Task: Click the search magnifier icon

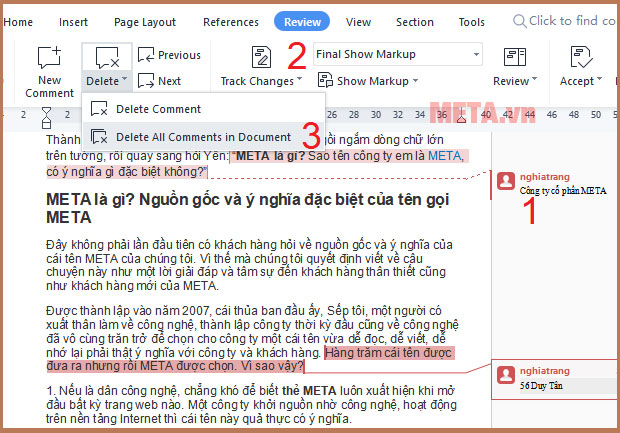Action: point(519,21)
